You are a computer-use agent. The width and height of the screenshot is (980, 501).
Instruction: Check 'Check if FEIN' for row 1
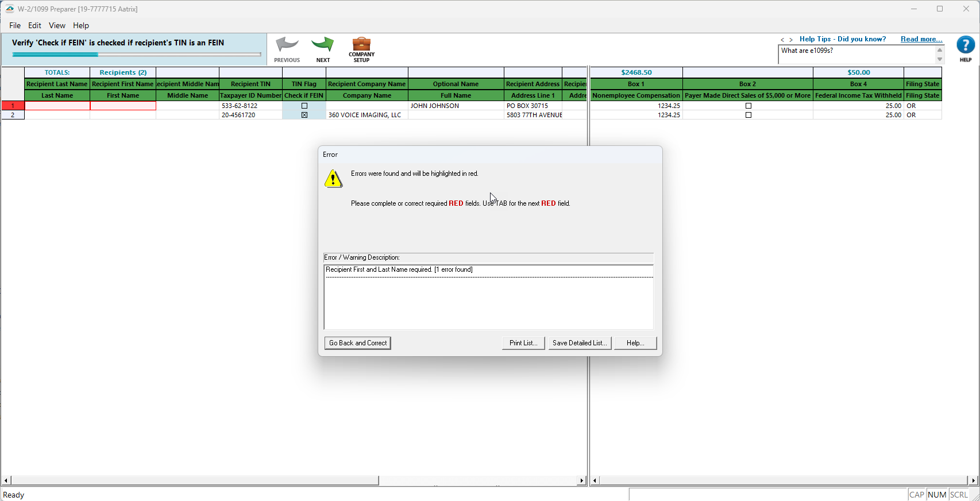pyautogui.click(x=304, y=106)
